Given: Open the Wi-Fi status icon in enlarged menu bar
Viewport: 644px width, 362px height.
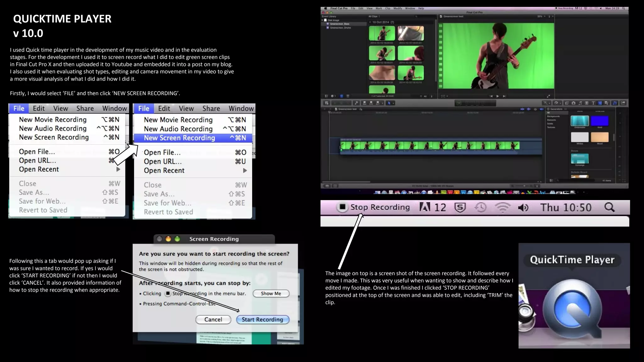Looking at the screenshot, I should pos(502,207).
